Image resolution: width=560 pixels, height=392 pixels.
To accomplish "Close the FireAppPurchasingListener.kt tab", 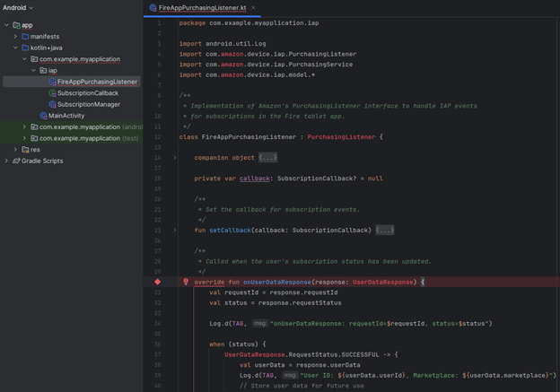I will point(253,7).
